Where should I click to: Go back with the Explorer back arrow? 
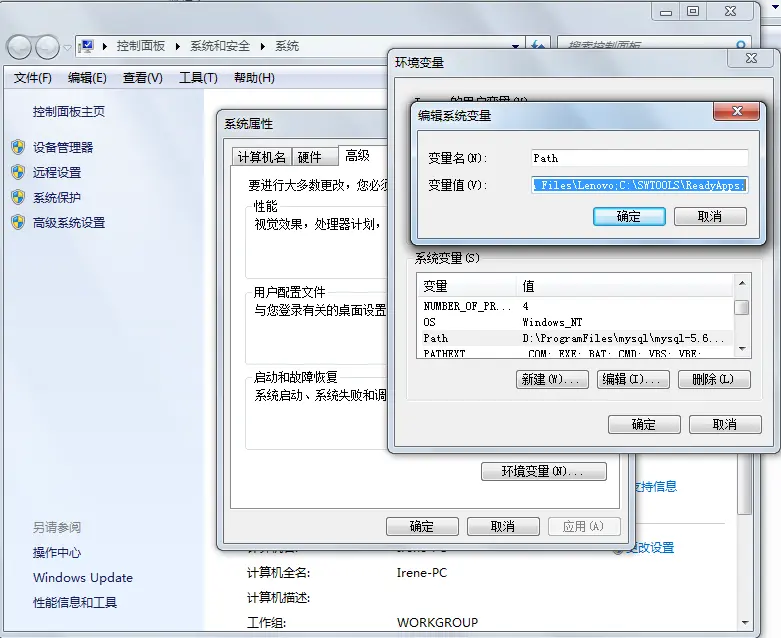(20, 47)
